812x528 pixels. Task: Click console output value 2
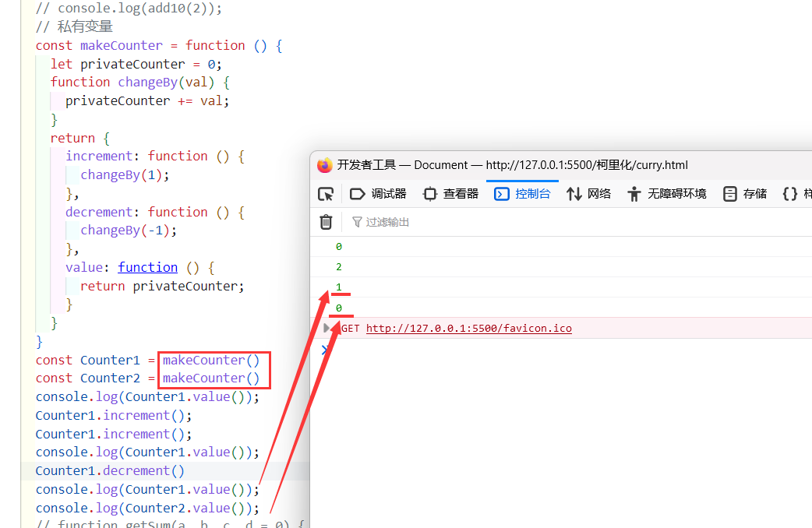[339, 267]
